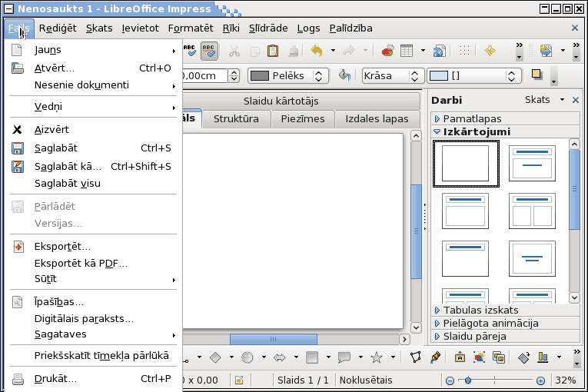Expand the Tabulas izskats section
The image size is (588, 392).
(505, 311)
